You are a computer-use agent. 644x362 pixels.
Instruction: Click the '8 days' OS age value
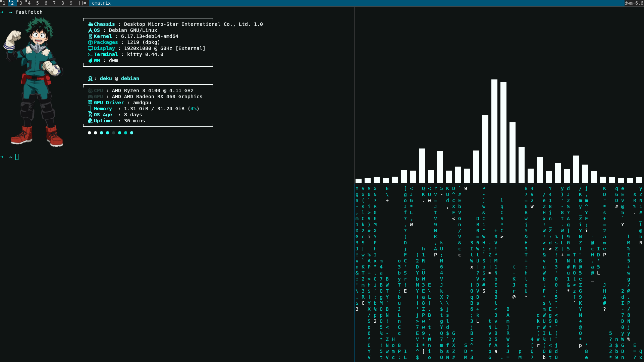coord(133,115)
